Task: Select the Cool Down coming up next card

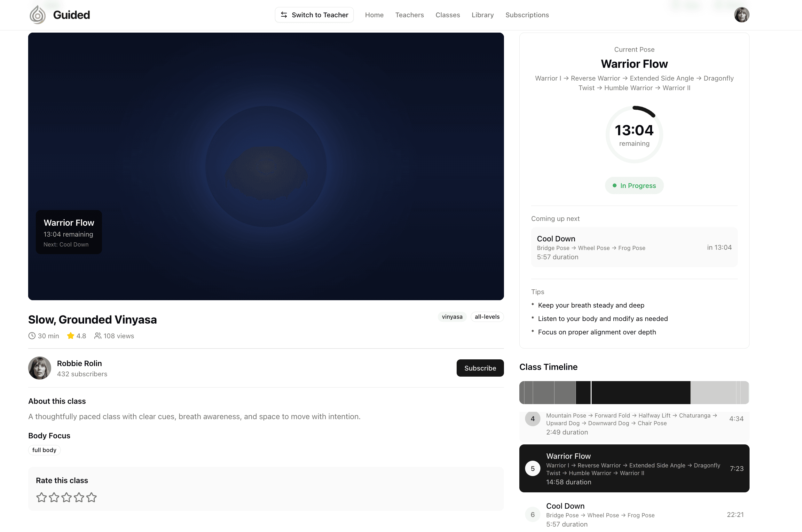Action: point(634,247)
